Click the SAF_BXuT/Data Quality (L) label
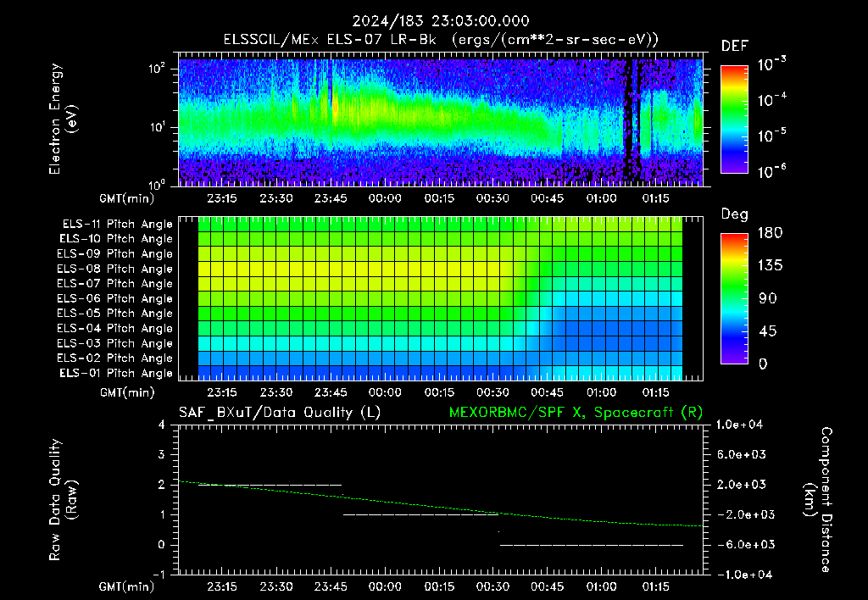 coord(280,413)
